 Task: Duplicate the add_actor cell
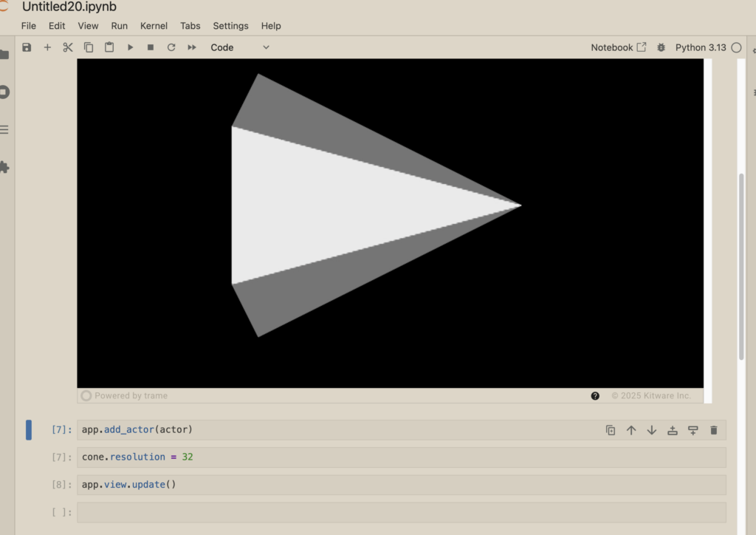point(611,430)
